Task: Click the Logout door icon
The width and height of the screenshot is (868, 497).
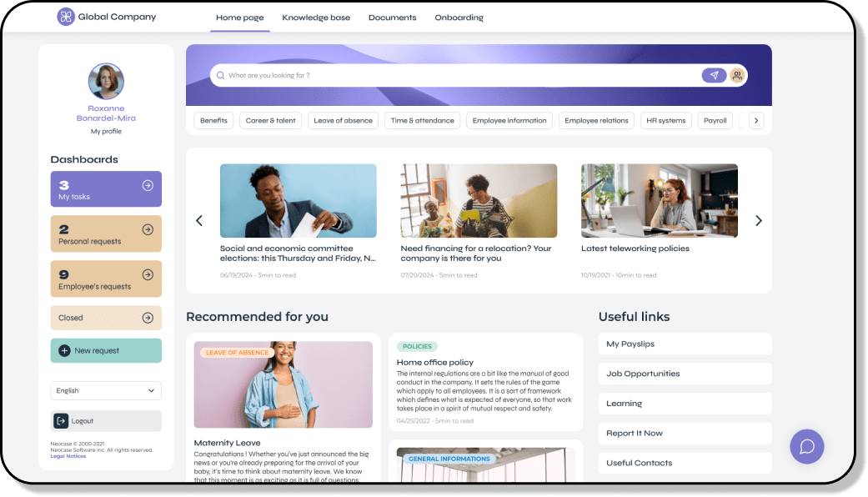Action: (61, 421)
